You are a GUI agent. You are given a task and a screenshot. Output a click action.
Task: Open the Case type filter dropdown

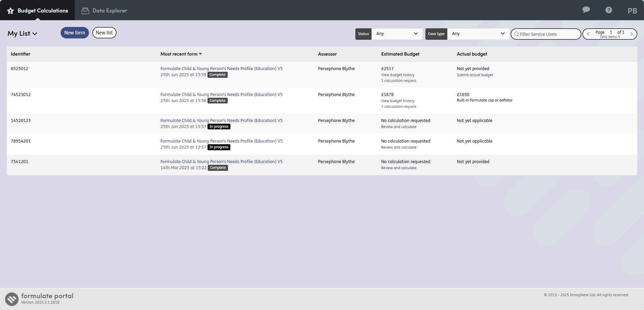478,34
